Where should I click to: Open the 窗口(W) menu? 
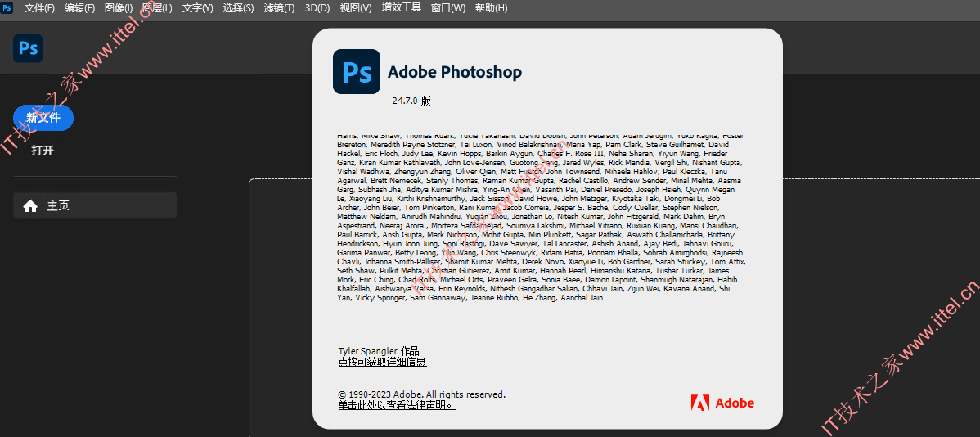448,8
